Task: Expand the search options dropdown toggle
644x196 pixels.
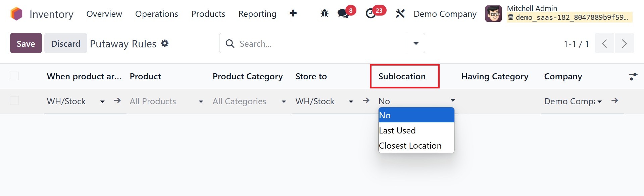Action: [x=416, y=43]
